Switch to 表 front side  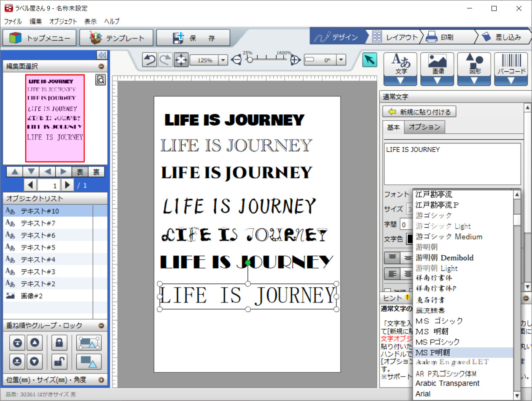[80, 172]
